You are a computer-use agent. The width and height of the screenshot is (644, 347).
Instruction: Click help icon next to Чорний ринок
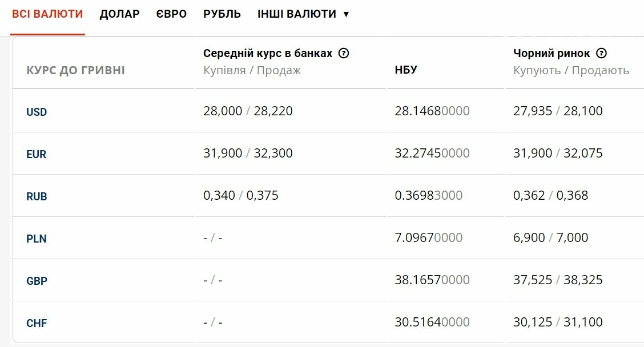coord(601,54)
